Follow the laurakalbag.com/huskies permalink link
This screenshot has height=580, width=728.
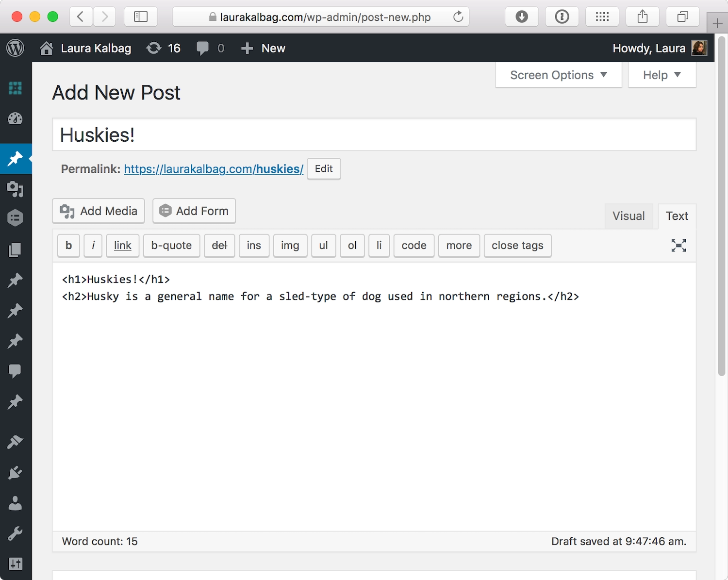(213, 169)
